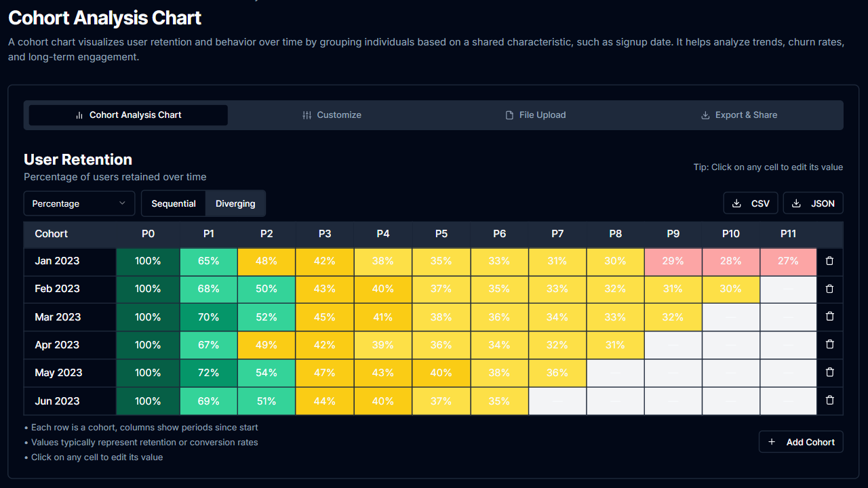Select the Diverging palette option

pos(235,203)
